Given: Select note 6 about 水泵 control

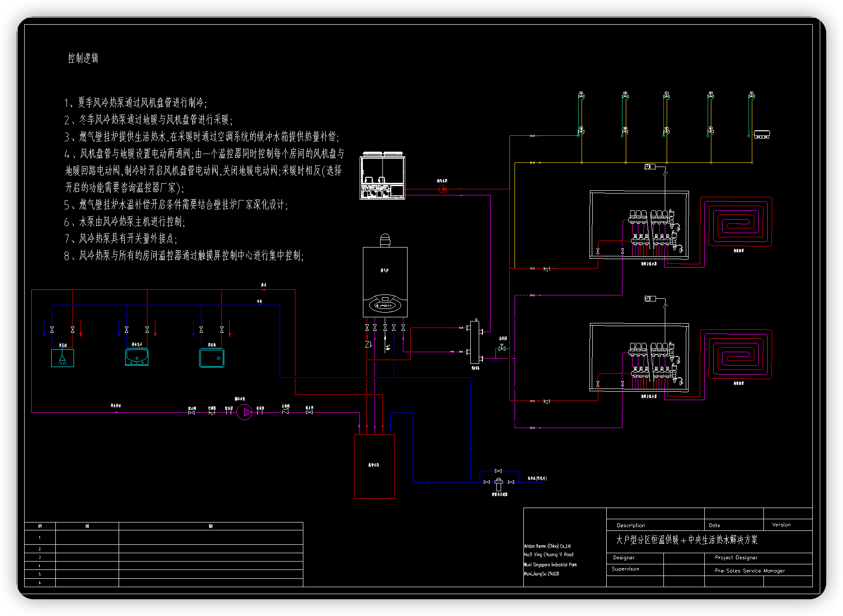Looking at the screenshot, I should click(124, 221).
